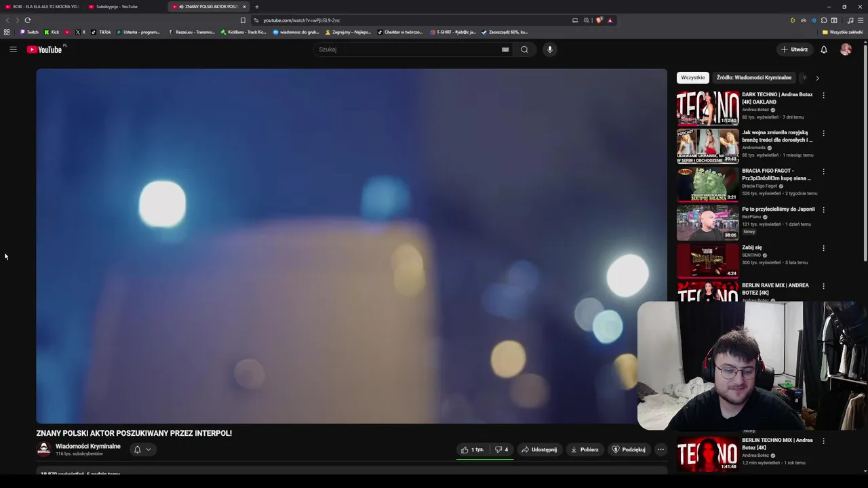This screenshot has width=868, height=488.
Task: Like the video with thumbs up
Action: pyautogui.click(x=473, y=449)
